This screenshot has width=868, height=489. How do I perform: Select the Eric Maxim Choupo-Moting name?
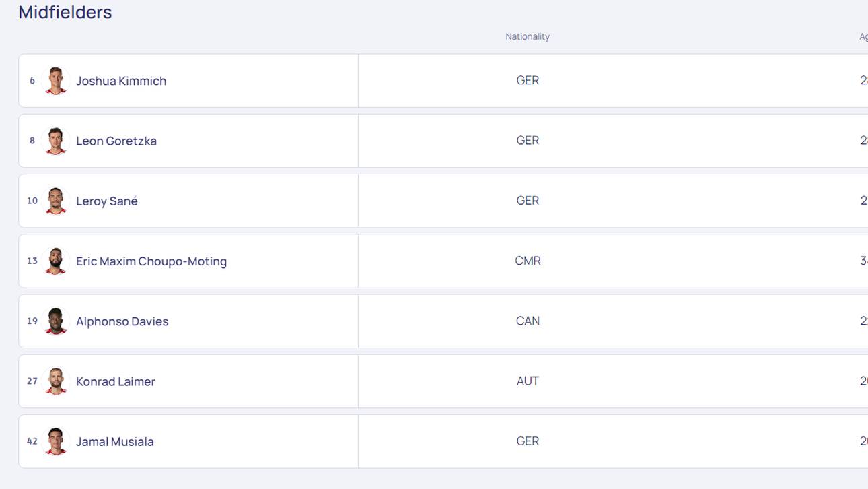click(x=151, y=261)
